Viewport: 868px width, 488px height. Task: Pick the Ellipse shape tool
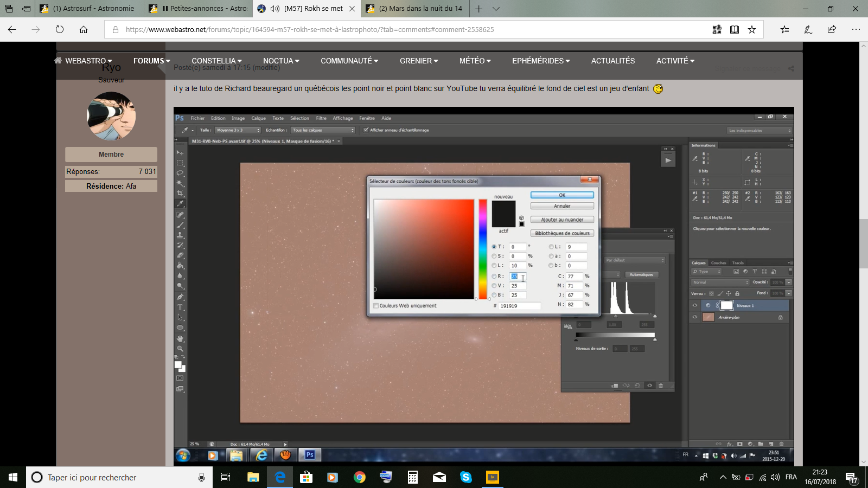coord(180,328)
